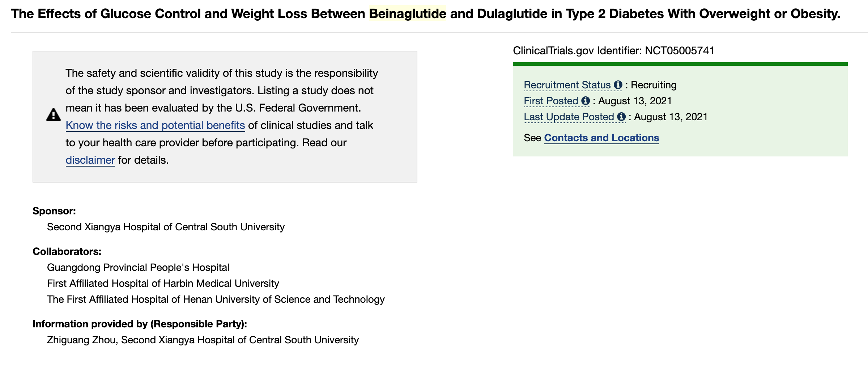This screenshot has height=373, width=868.
Task: Click info icon beside Recruitment Status
Action: 618,85
